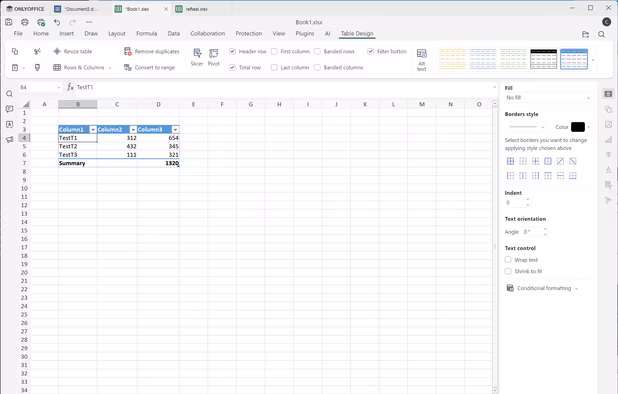Image resolution: width=618 pixels, height=394 pixels.
Task: Click the function fx icon in the formula bar
Action: tap(70, 87)
